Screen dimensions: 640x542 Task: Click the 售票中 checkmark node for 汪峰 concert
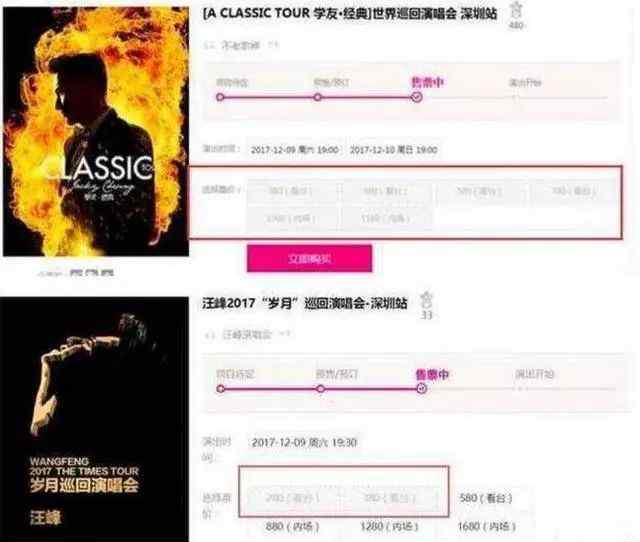(x=422, y=389)
